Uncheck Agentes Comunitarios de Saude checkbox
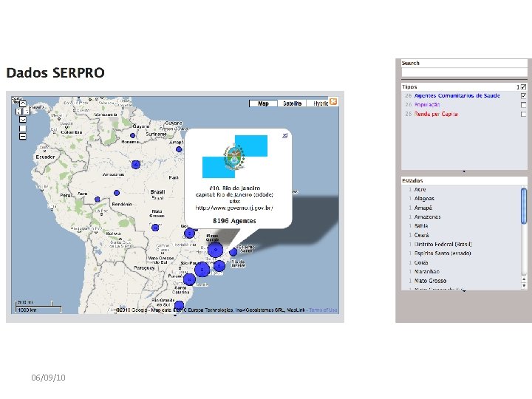532x399 pixels. [x=524, y=95]
